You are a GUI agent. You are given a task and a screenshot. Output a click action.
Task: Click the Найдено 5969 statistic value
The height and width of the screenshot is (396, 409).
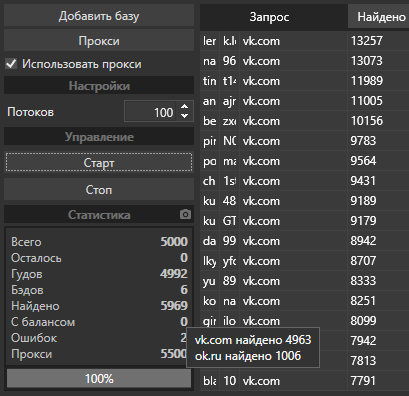pos(174,306)
